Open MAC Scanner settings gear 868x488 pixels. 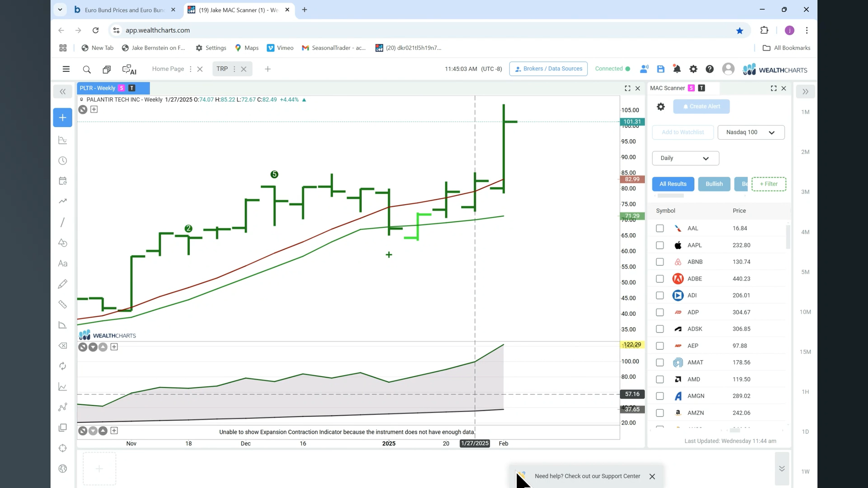coord(661,107)
